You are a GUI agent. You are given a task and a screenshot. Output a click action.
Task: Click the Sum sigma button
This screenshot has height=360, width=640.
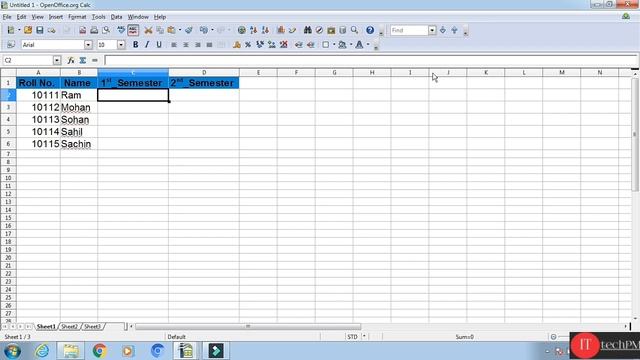(82, 60)
